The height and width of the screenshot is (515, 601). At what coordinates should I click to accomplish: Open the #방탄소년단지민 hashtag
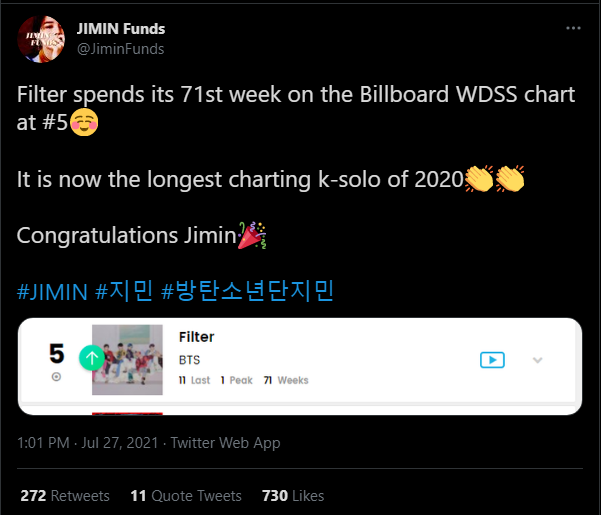click(248, 291)
